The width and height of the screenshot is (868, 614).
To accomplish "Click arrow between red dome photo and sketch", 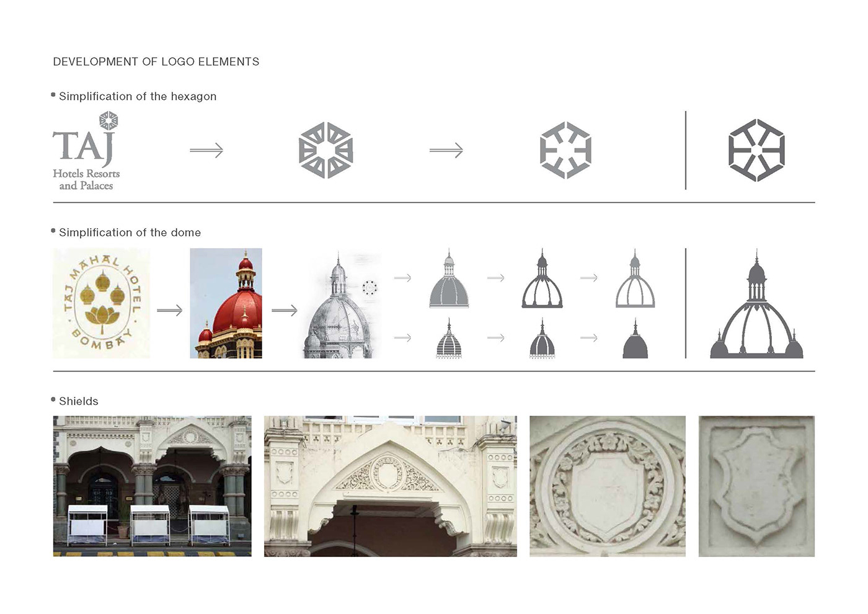I will coord(285,309).
